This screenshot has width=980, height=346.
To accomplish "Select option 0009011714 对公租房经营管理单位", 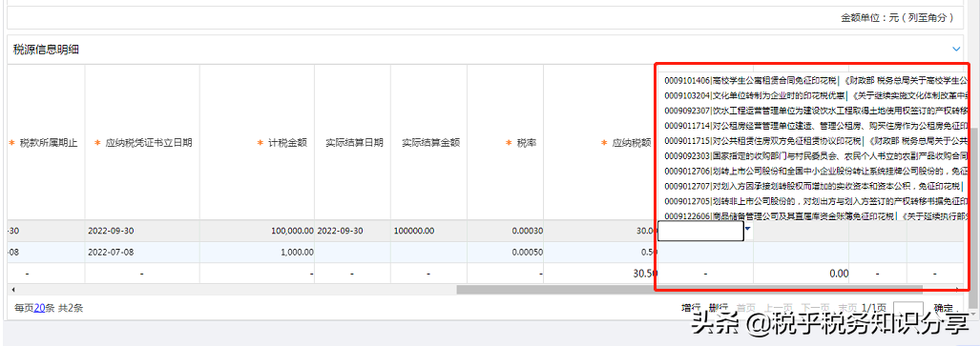I will 816,126.
